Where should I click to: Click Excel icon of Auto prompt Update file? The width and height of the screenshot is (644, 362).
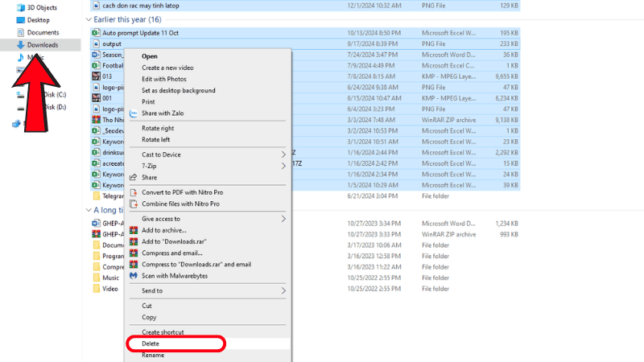tap(96, 32)
